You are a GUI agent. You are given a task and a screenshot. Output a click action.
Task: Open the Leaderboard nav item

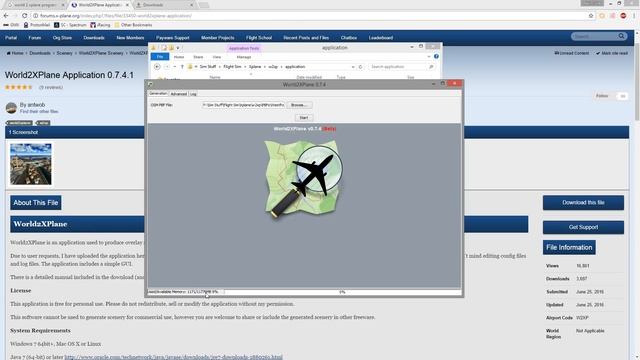click(x=381, y=38)
